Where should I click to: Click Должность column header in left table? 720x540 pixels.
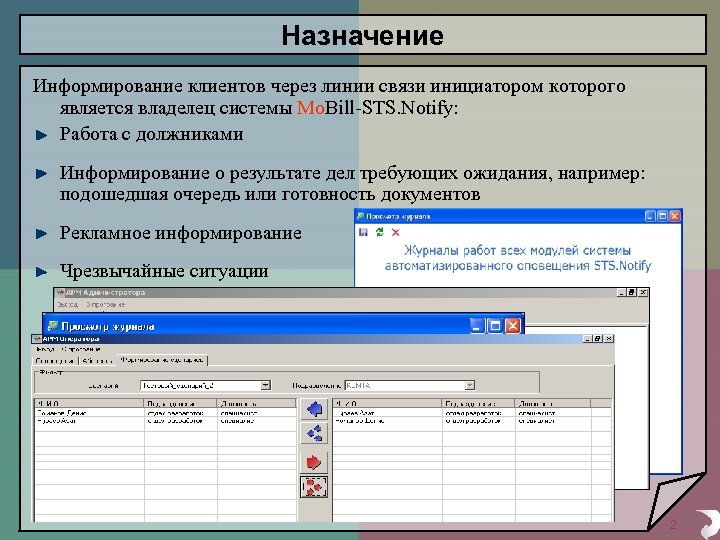tap(257, 403)
